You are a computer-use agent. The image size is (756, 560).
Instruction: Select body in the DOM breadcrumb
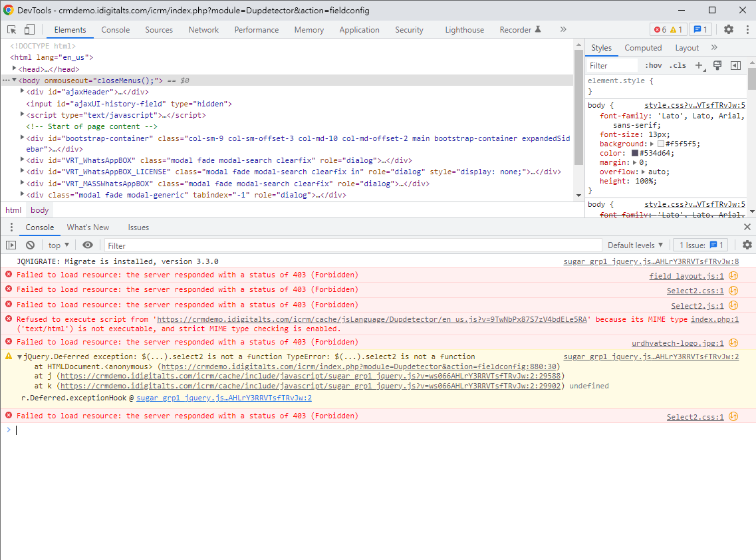coord(39,210)
